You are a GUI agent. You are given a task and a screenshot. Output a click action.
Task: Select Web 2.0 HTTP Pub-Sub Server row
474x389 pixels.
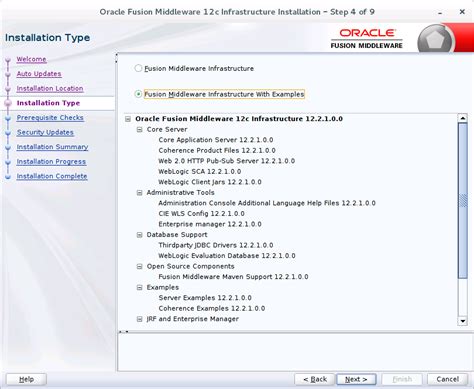227,161
